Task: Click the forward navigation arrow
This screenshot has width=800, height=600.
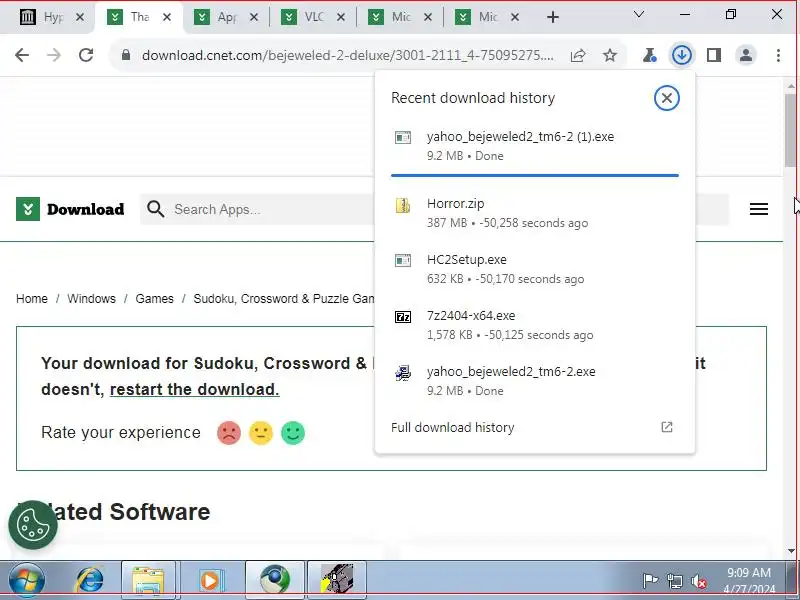Action: 54,55
